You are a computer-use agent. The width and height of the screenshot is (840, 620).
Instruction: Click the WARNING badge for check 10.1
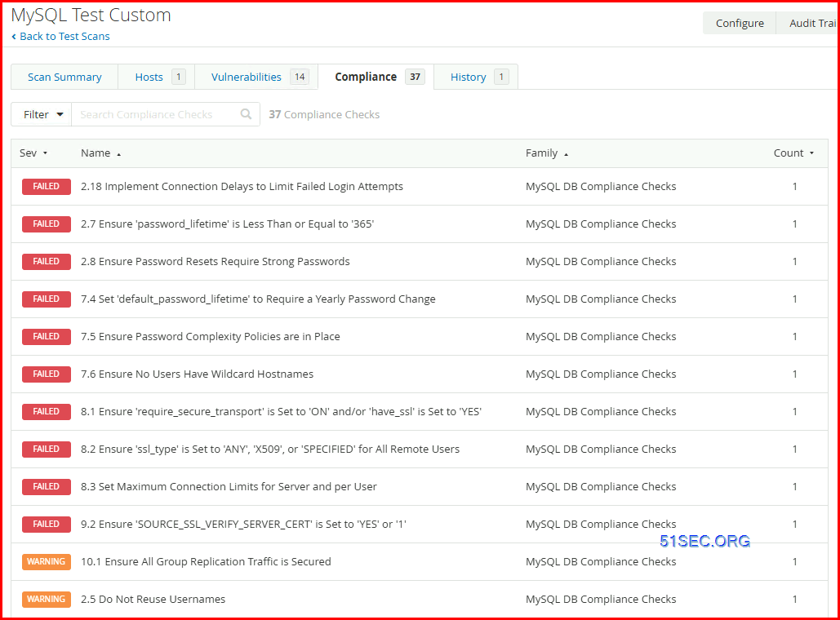pos(46,561)
